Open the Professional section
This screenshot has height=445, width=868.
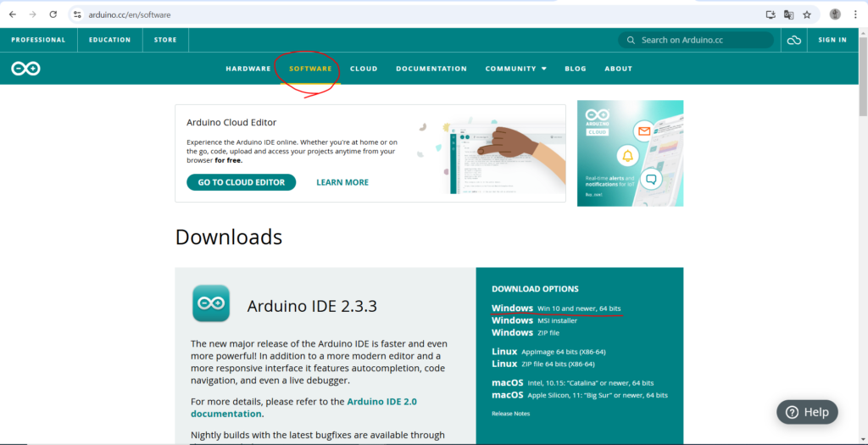click(38, 40)
